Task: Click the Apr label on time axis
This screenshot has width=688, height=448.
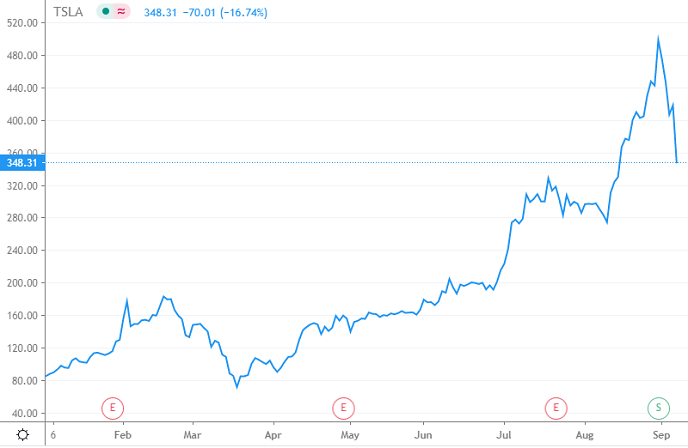Action: (x=273, y=435)
